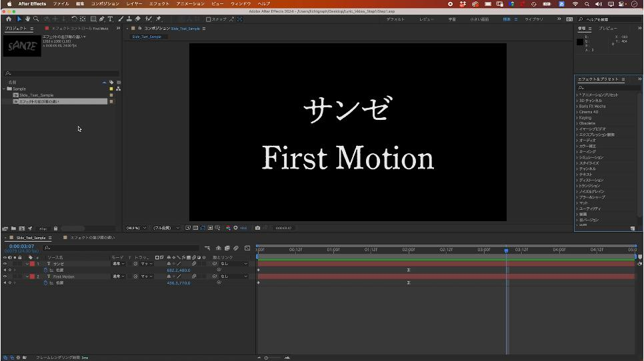Click the current timecode 0:00:03:07
644x361 pixels.
click(22, 246)
